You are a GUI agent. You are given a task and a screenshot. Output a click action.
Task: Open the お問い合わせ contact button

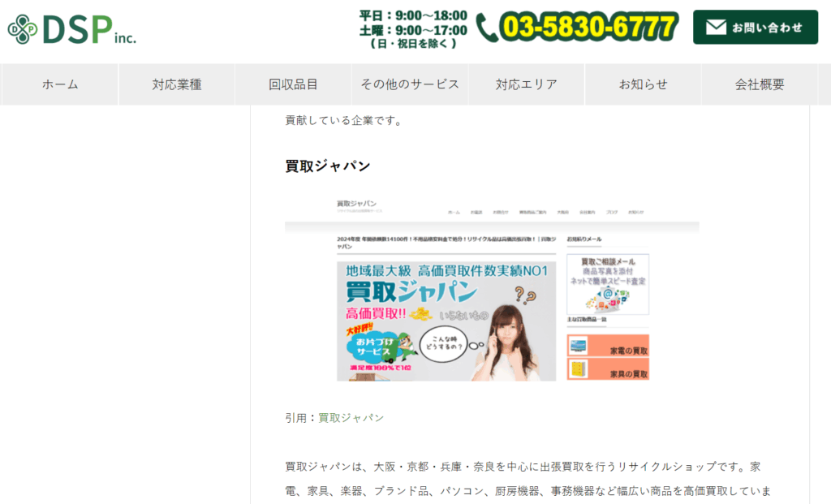[756, 27]
